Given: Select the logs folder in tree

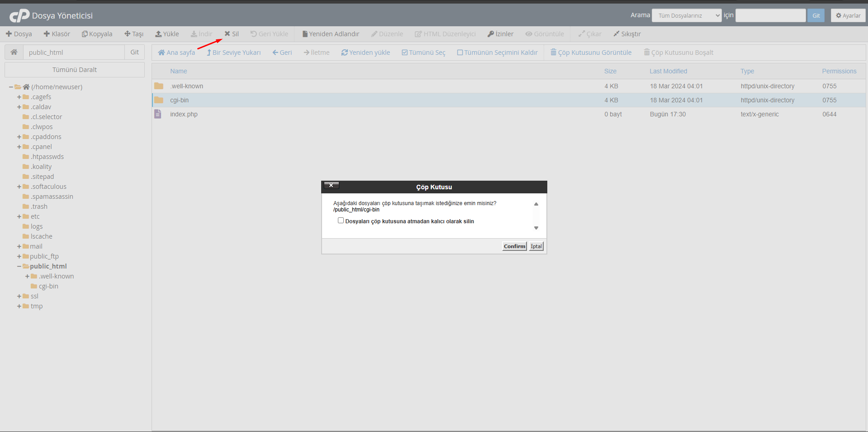Looking at the screenshot, I should tap(37, 226).
